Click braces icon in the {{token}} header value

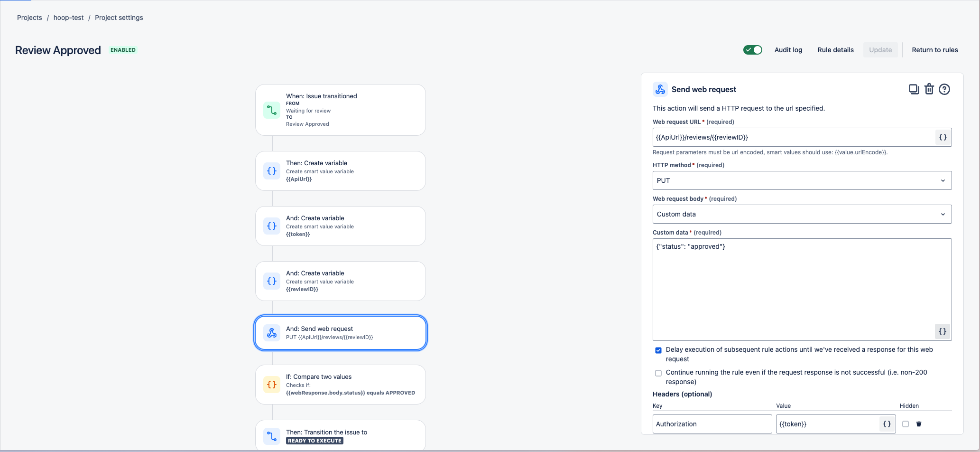(x=887, y=424)
